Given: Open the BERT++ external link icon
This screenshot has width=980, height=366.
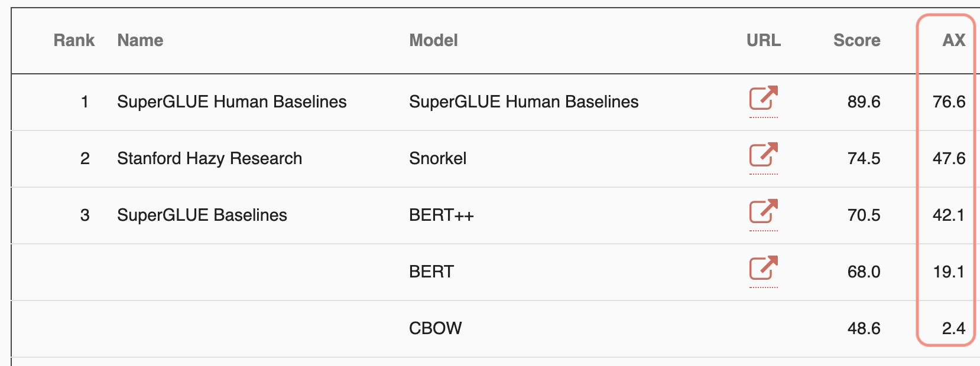Looking at the screenshot, I should point(763,212).
